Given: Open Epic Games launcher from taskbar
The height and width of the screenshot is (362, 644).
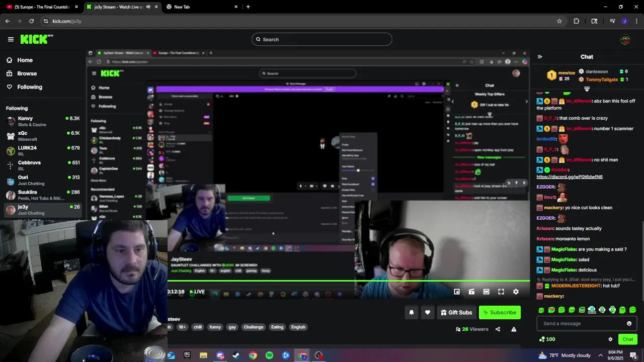Looking at the screenshot, I should (187, 355).
